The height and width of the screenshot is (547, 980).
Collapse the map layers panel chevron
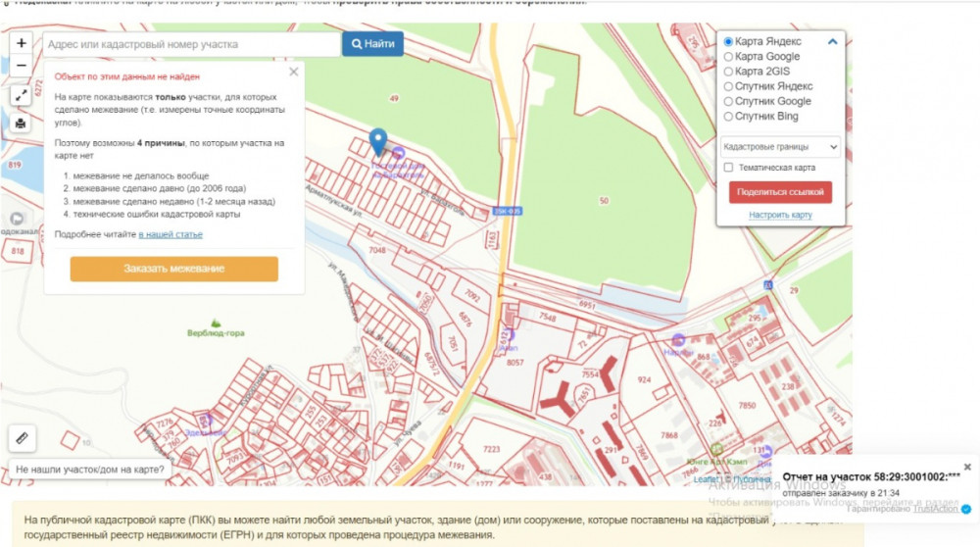tap(832, 42)
